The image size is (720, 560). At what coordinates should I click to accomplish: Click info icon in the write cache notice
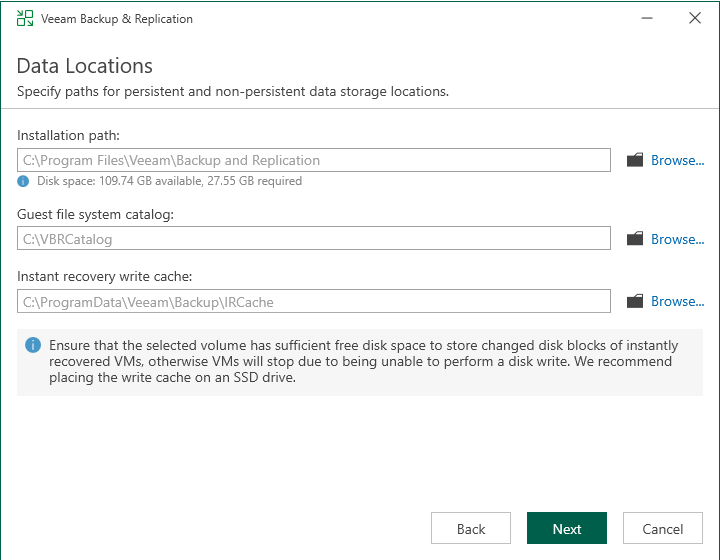[33, 345]
